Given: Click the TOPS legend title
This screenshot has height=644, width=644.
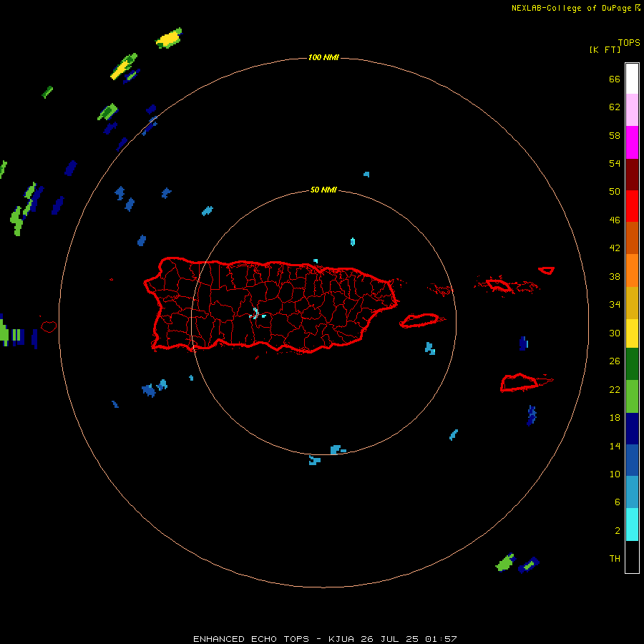Looking at the screenshot, I should click(x=629, y=42).
